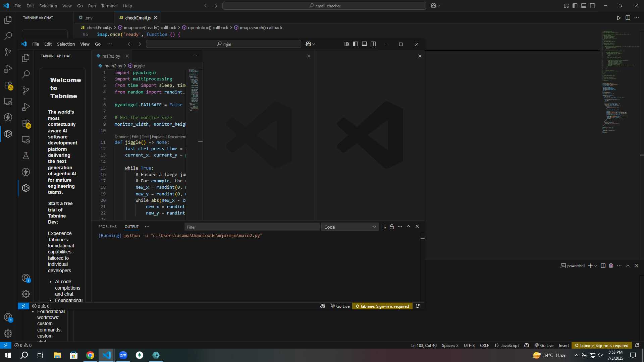Select the main2.py editor tab
Screen dimensions: 644x362
point(111,56)
